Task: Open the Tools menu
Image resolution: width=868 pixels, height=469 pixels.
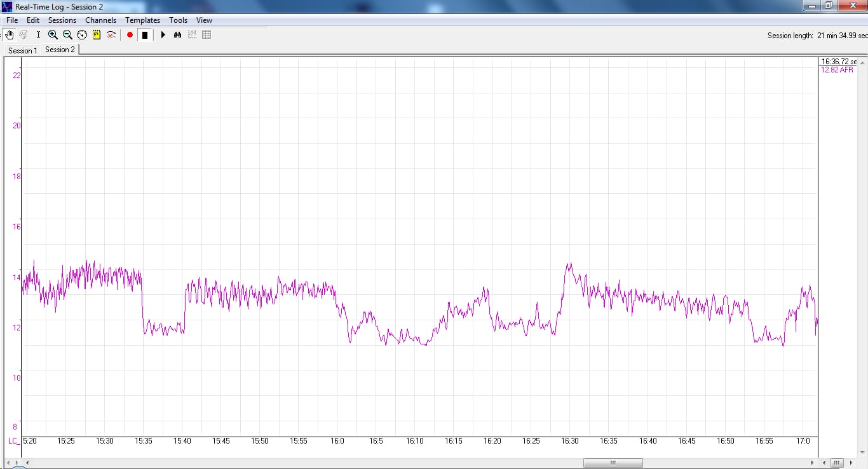Action: [178, 20]
